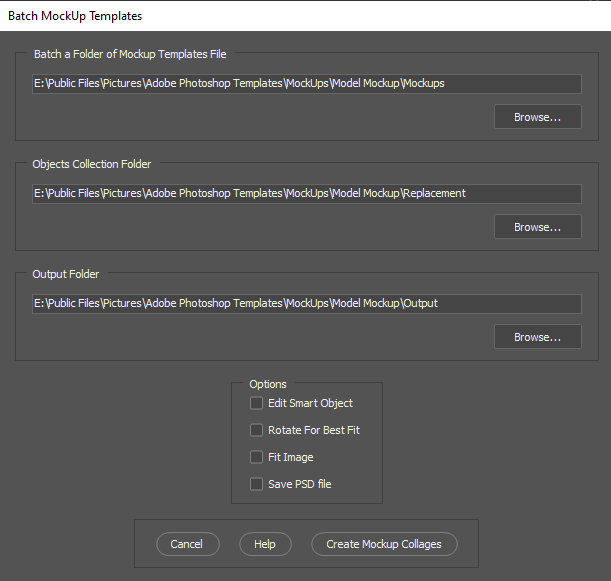Click the Output Folder path field

[306, 304]
